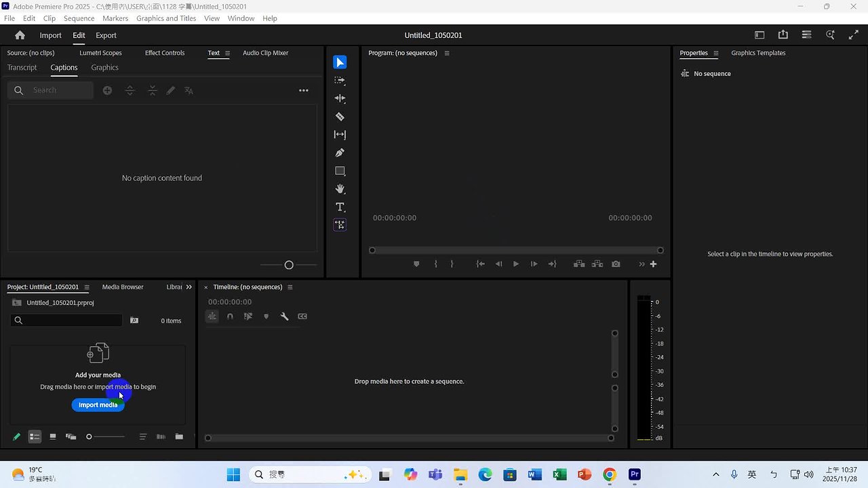The width and height of the screenshot is (868, 488).
Task: Select the Type tool
Action: coord(340,207)
